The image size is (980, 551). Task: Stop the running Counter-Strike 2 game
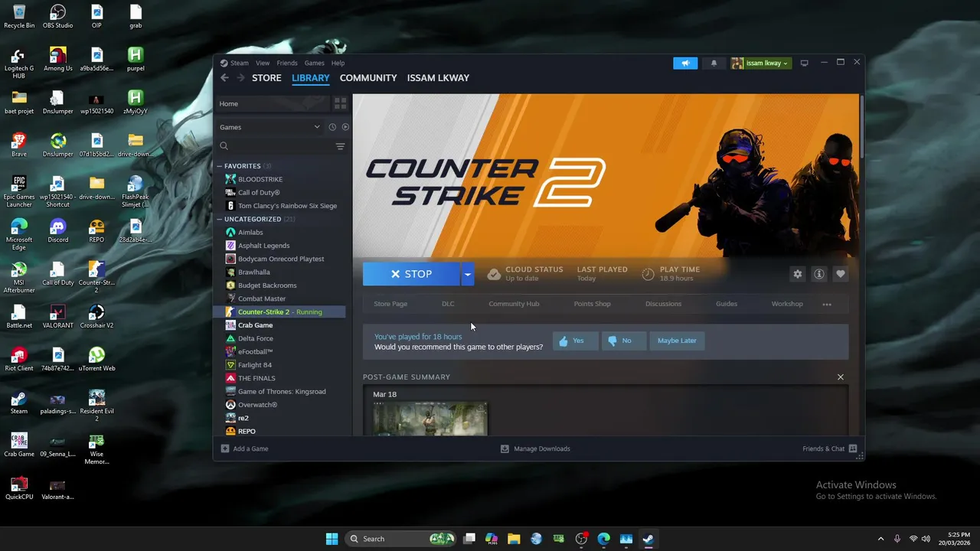point(411,274)
